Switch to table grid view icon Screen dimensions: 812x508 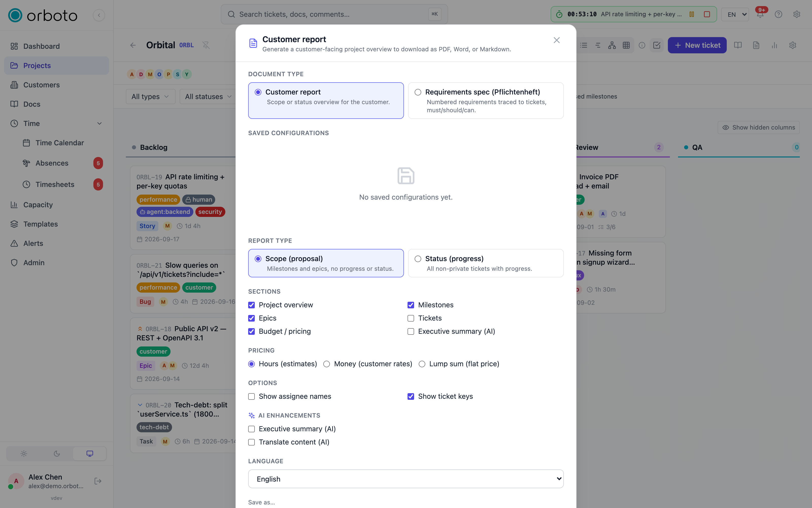pos(626,45)
